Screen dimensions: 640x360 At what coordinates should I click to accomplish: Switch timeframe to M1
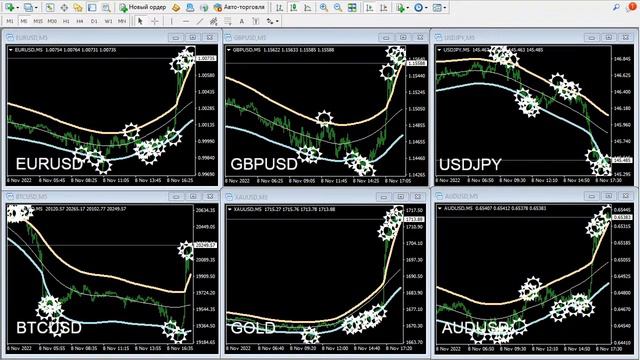10,21
